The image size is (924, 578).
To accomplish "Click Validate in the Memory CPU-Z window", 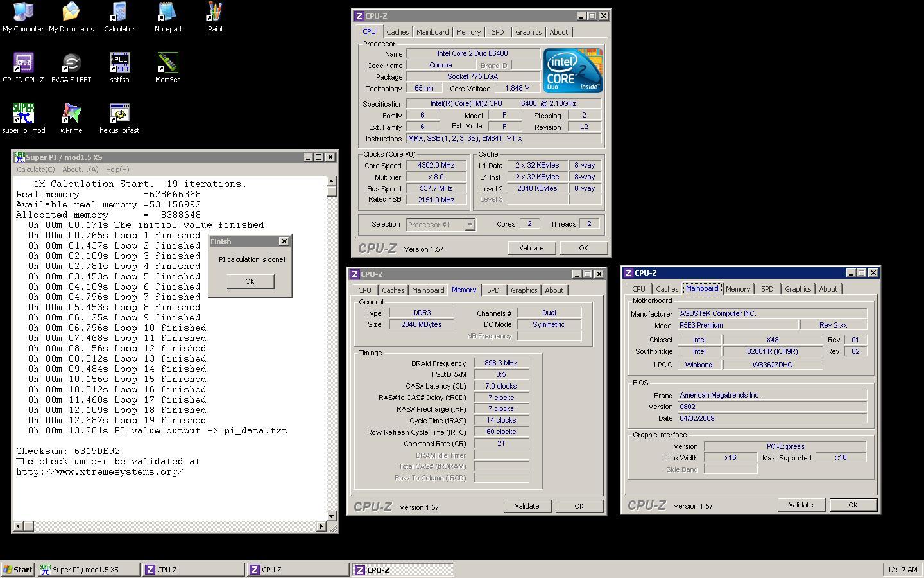I will tap(527, 506).
